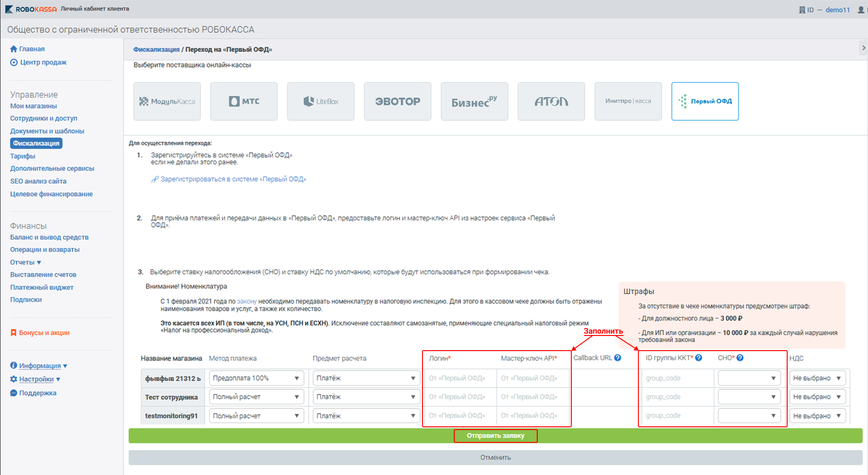Open Предмет расчета dropdown for Тест сотрудника

(366, 397)
